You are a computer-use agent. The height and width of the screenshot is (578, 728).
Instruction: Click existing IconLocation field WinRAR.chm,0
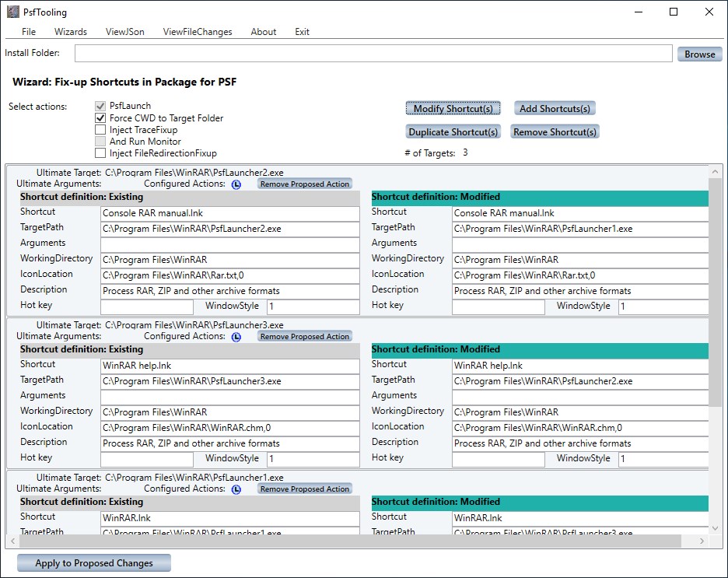[x=229, y=428]
